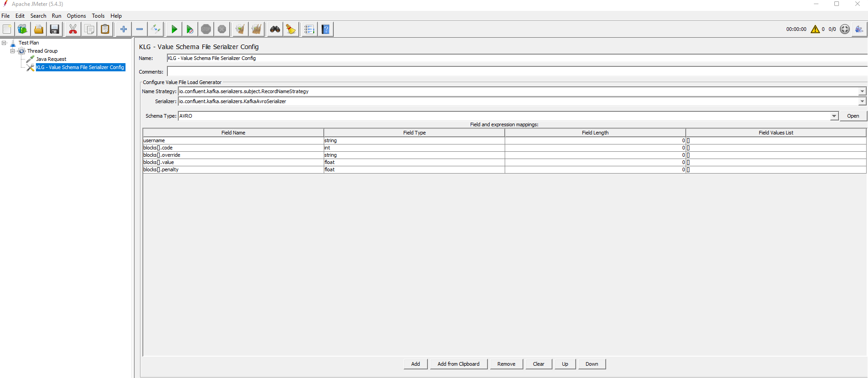Click the Open schema button

coord(853,116)
